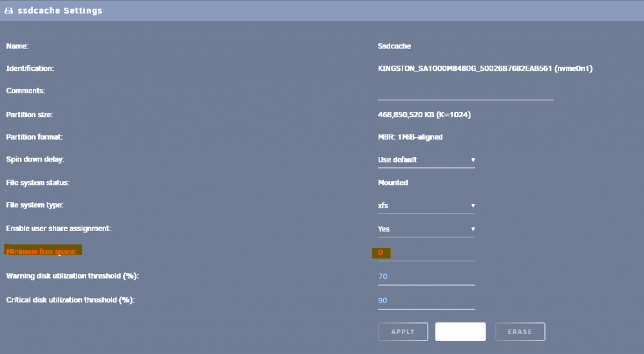
Task: Click the Spin down delay label
Action: 35,160
